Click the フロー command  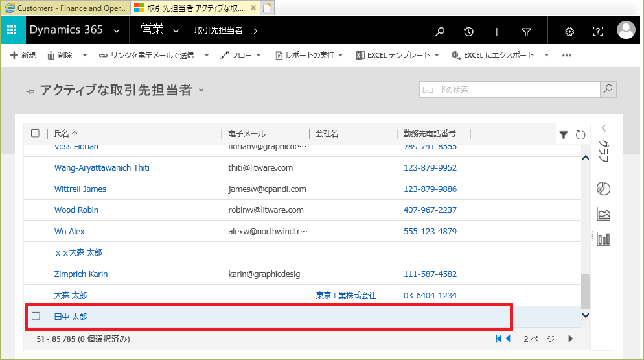236,55
